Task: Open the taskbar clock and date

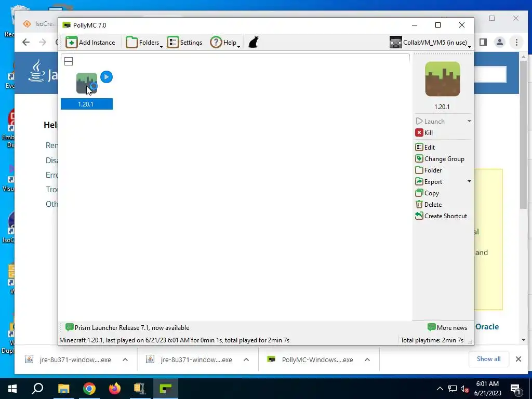Action: (x=487, y=389)
